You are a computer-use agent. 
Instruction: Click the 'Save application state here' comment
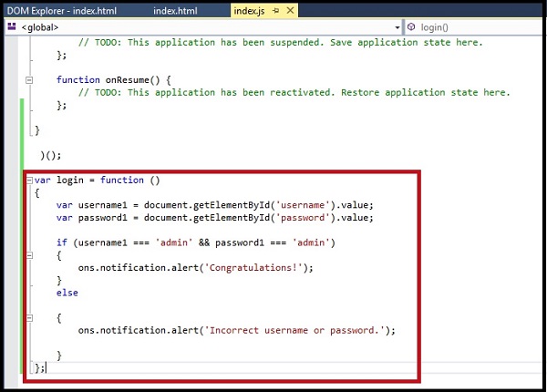pyautogui.click(x=281, y=43)
